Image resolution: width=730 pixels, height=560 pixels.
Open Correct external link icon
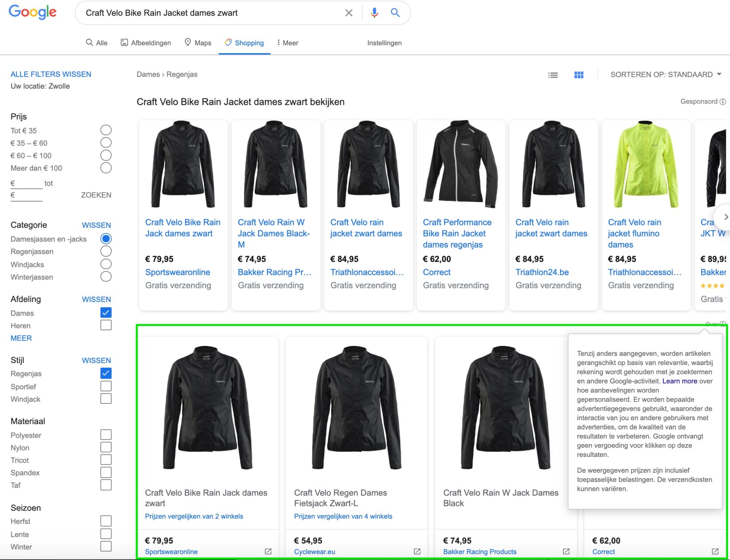tap(715, 551)
